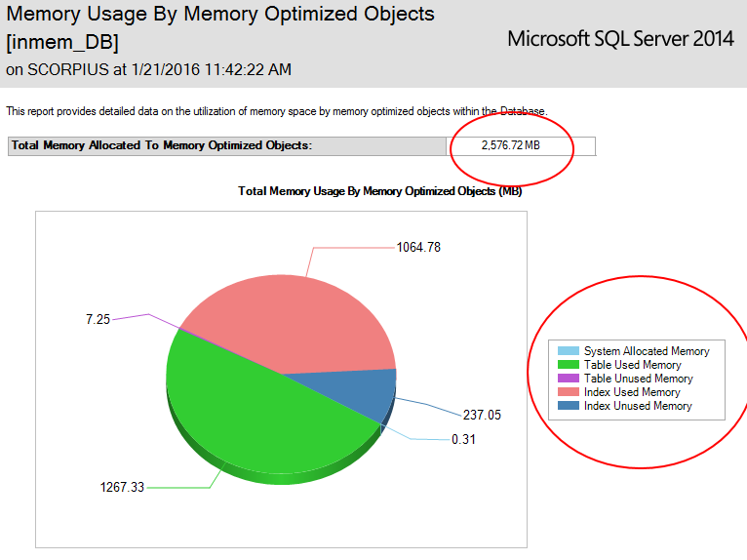747x560 pixels.
Task: Click the Microsoft SQL Server 2014 heading
Action: coord(620,40)
